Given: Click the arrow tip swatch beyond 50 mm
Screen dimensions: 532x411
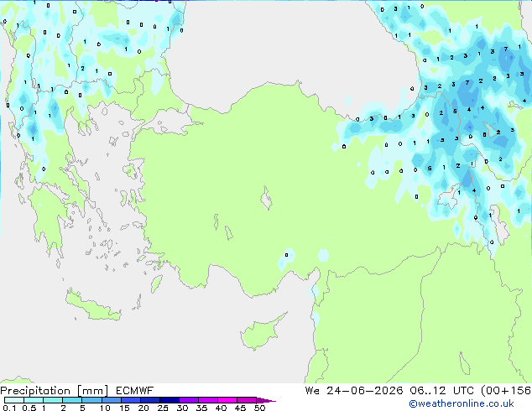Looking at the screenshot, I should point(266,401).
